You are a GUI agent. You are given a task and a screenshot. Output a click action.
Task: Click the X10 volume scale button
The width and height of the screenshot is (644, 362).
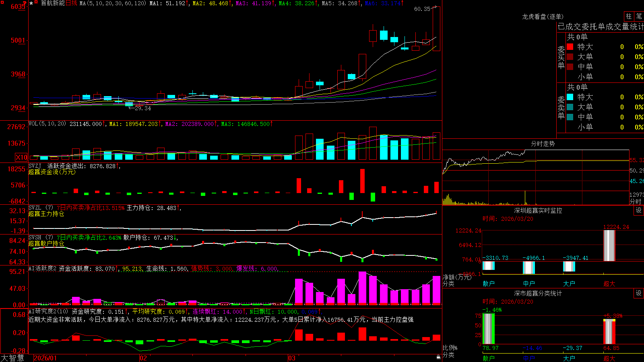pos(21,157)
